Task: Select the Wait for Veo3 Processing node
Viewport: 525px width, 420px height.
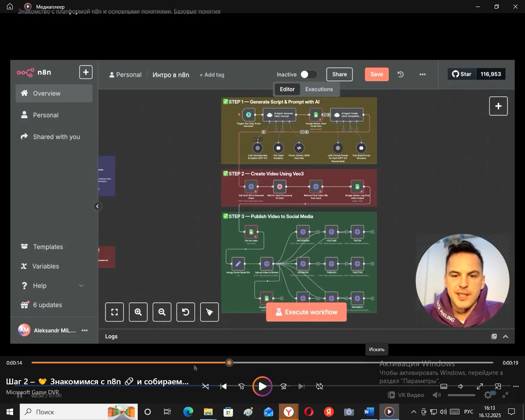Action: (x=280, y=187)
